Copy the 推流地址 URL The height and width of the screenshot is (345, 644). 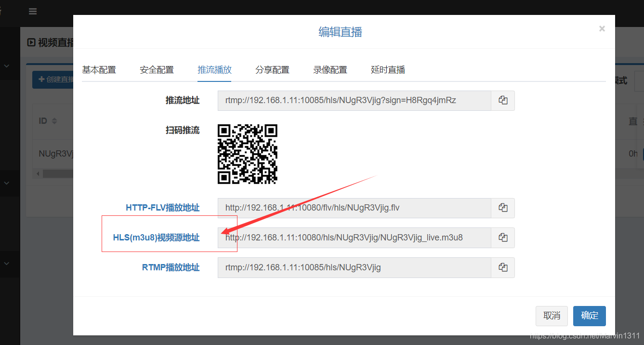503,101
